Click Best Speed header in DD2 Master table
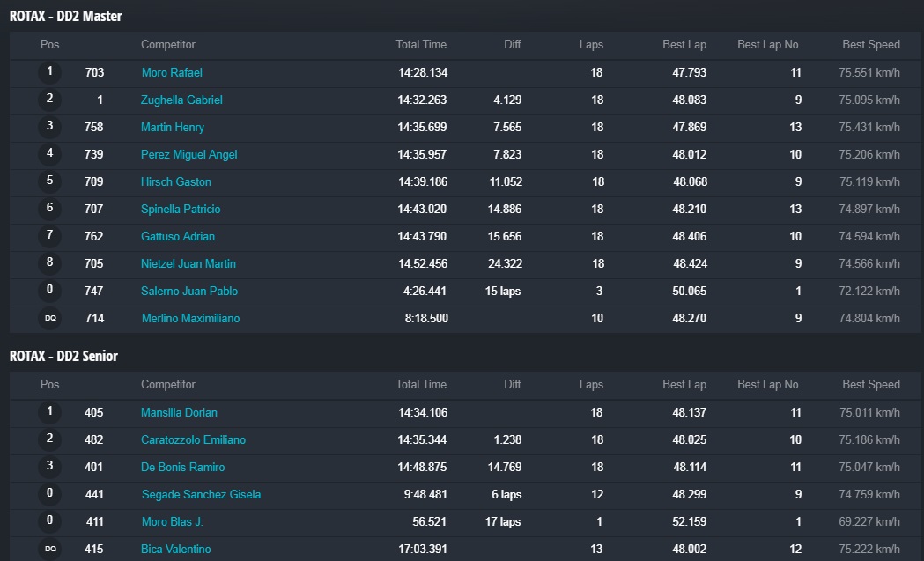Screen dimensions: 924x561 click(870, 44)
